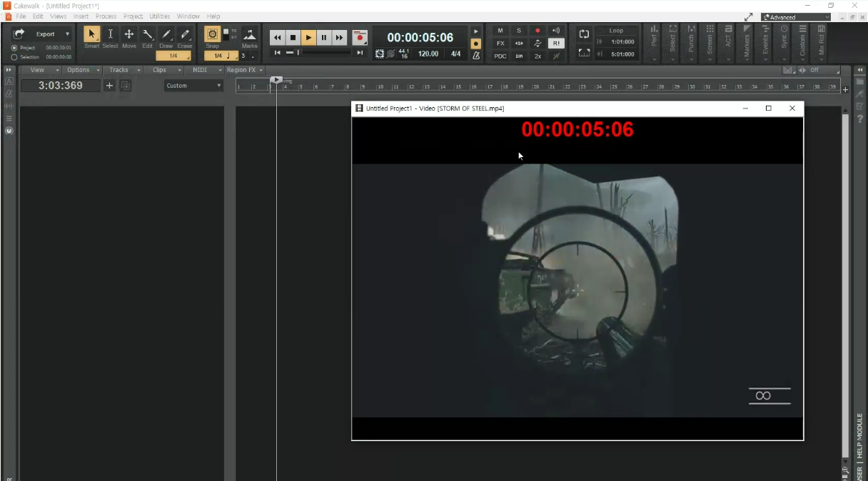
Task: Toggle the 2x oversampling button
Action: click(x=538, y=56)
